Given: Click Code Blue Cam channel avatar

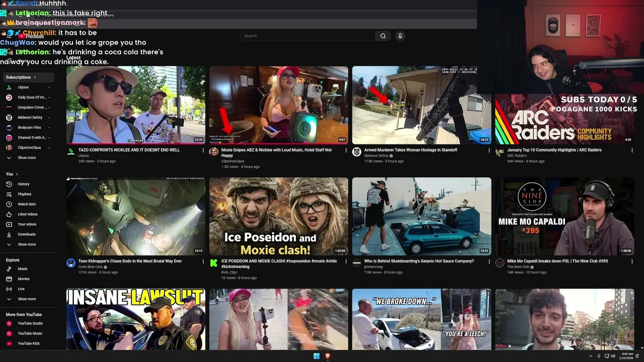Looking at the screenshot, I should [71, 263].
